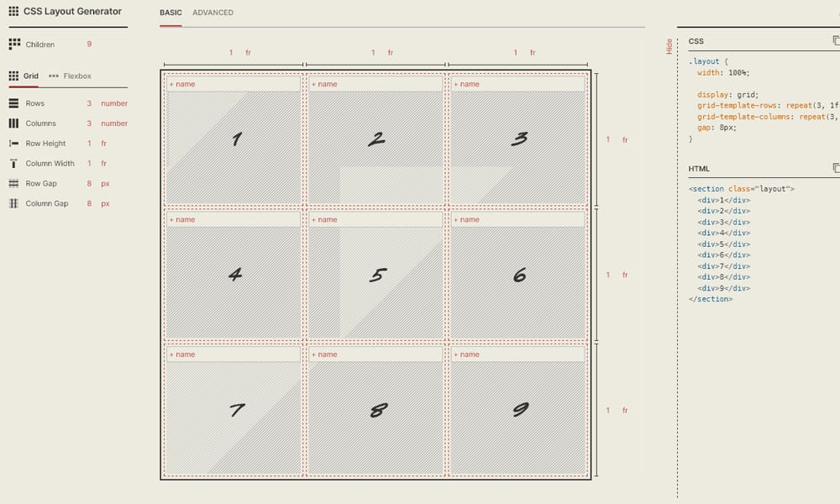Open the Rows 'number' unit dropdown
This screenshot has width=840, height=504.
[x=113, y=102]
